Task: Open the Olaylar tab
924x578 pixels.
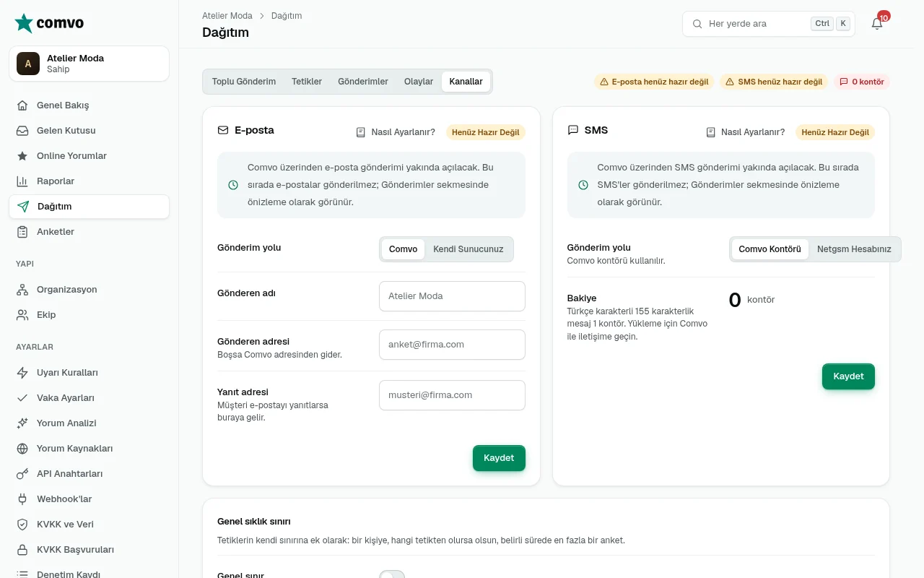Action: click(419, 82)
